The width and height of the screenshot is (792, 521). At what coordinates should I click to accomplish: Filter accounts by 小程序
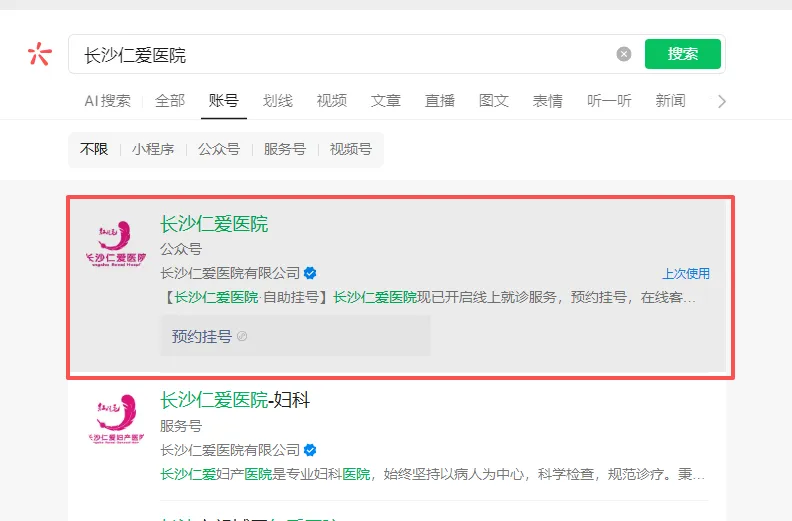point(153,149)
